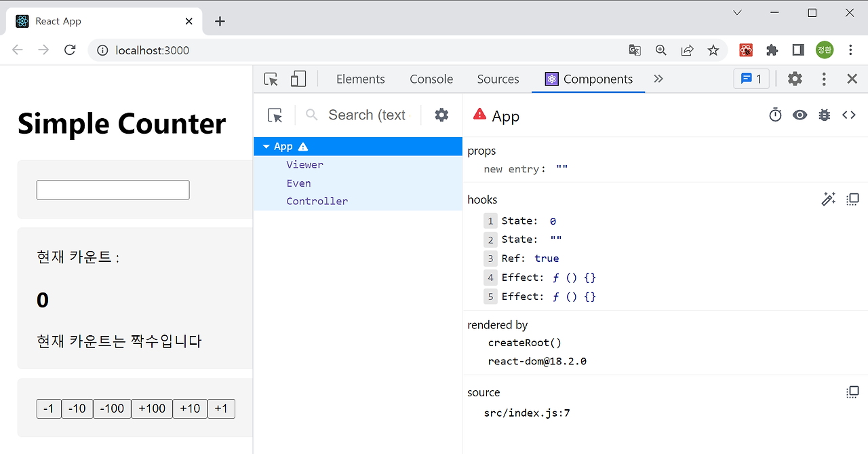View source for App element icon
The image size is (868, 454).
[x=849, y=115]
